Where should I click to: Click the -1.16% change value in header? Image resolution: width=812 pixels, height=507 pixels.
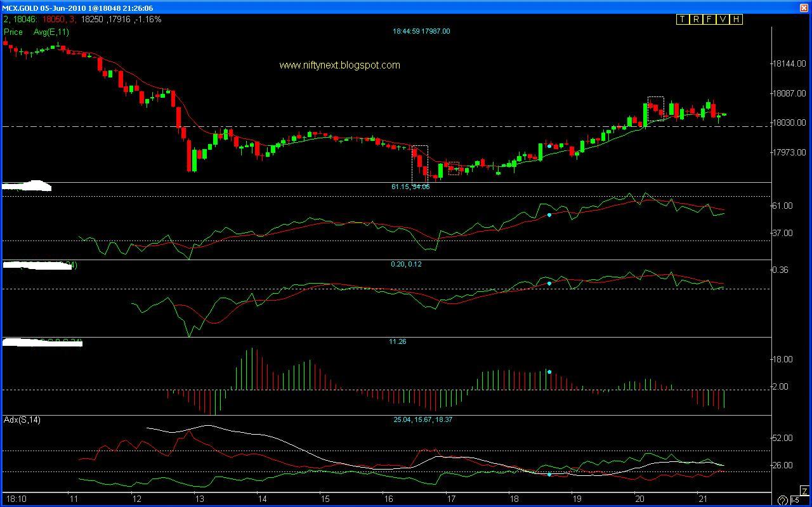click(x=148, y=20)
